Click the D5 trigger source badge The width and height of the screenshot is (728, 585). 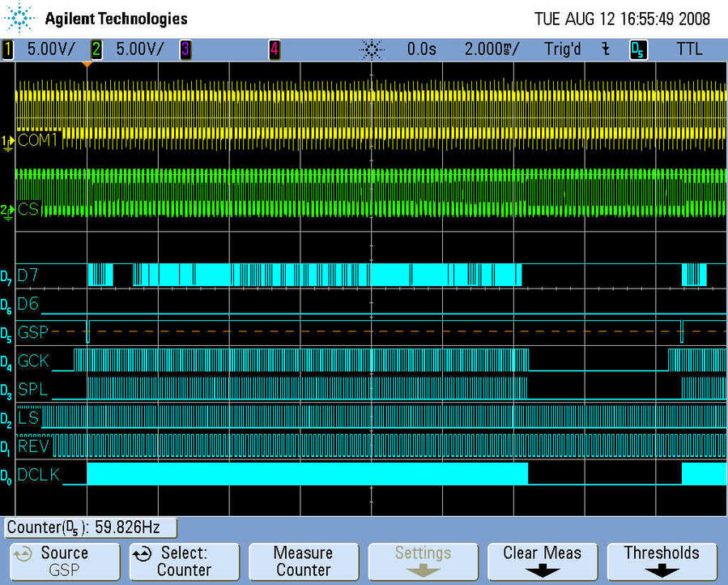click(638, 49)
